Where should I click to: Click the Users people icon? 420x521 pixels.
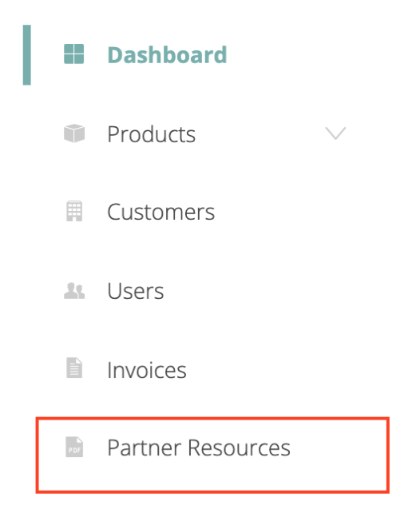(74, 291)
